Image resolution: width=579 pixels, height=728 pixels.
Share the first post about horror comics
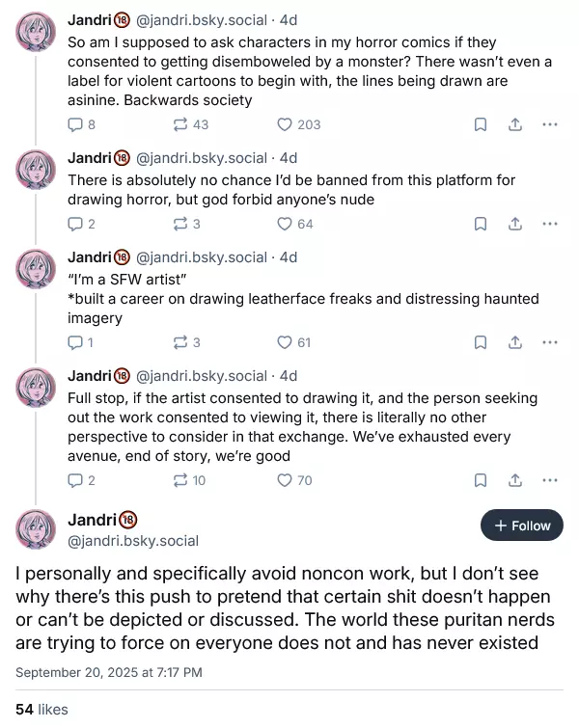tap(515, 124)
